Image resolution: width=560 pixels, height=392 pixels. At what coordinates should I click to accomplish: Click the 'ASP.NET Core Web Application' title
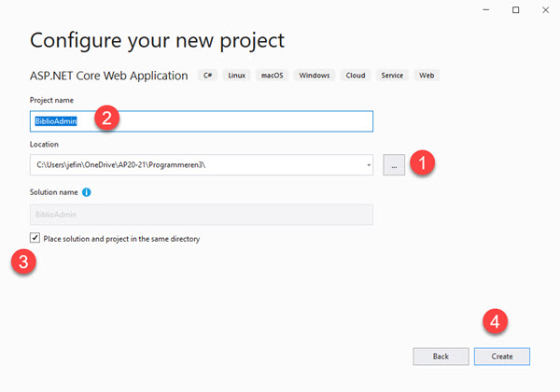point(109,76)
